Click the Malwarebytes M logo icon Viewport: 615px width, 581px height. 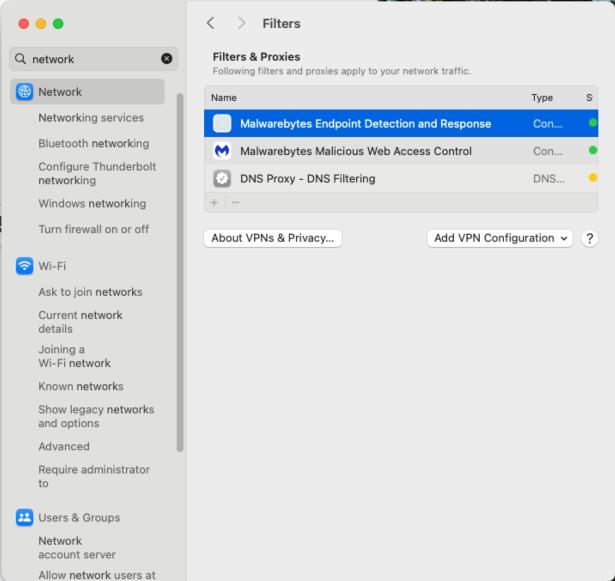pos(222,151)
